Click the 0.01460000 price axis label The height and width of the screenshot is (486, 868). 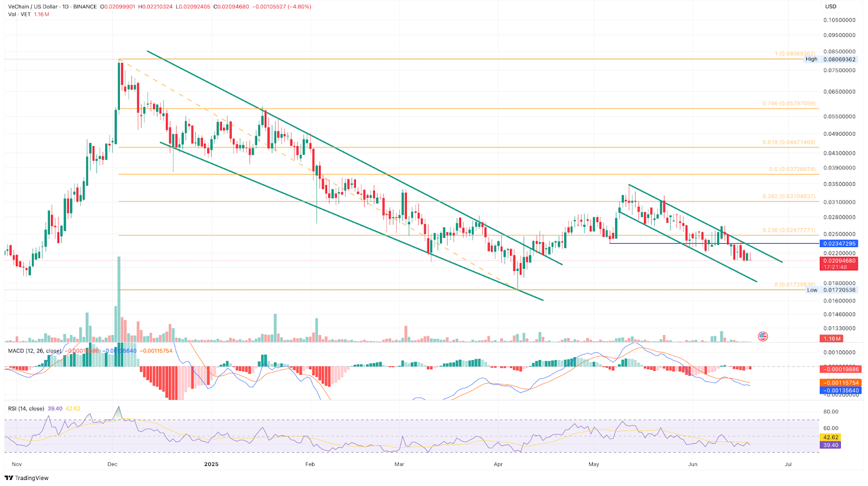tap(840, 314)
